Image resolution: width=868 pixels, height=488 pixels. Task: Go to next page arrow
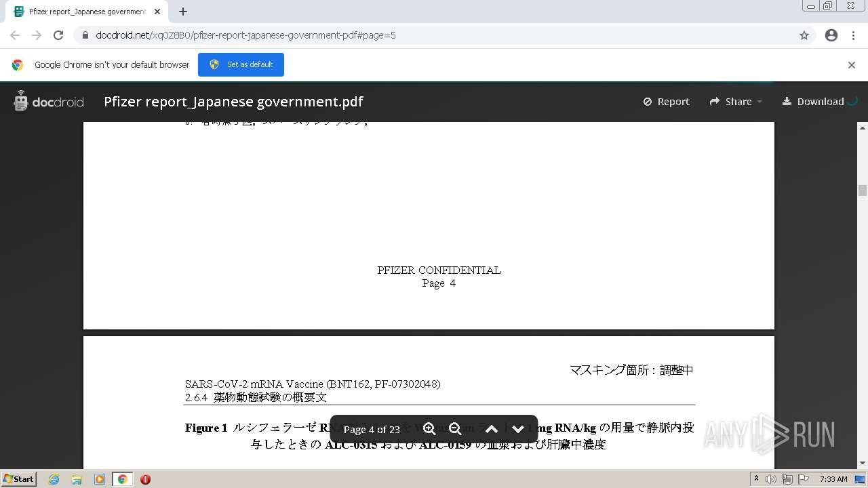pyautogui.click(x=518, y=429)
